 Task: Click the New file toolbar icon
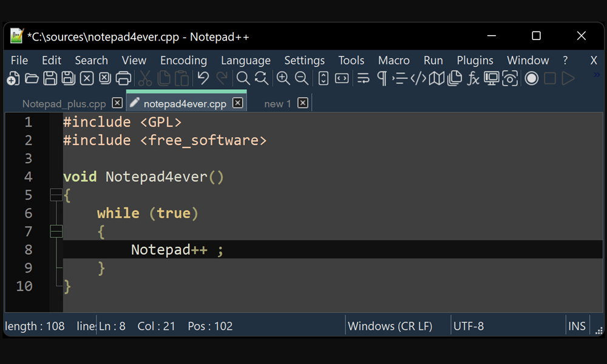click(13, 78)
